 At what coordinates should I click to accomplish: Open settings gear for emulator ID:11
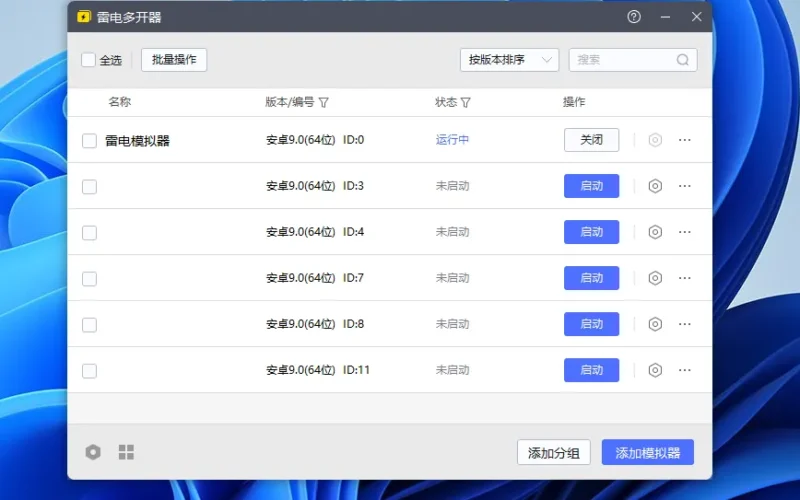[x=655, y=370]
